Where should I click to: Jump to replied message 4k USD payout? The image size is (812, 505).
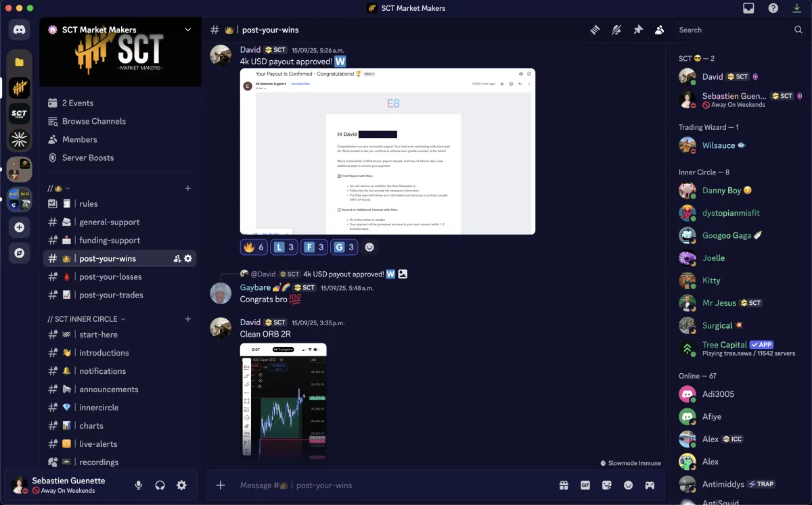pos(344,274)
